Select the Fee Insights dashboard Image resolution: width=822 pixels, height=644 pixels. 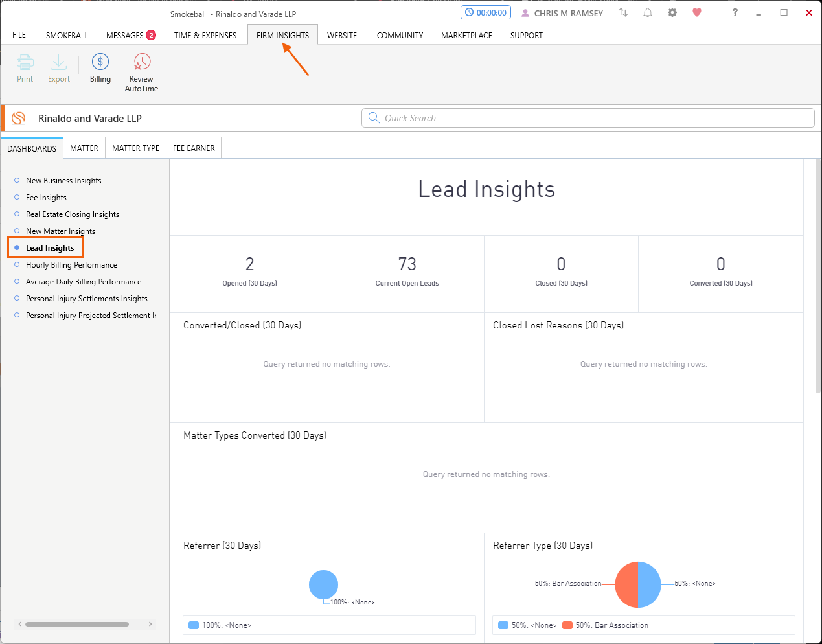click(x=46, y=198)
